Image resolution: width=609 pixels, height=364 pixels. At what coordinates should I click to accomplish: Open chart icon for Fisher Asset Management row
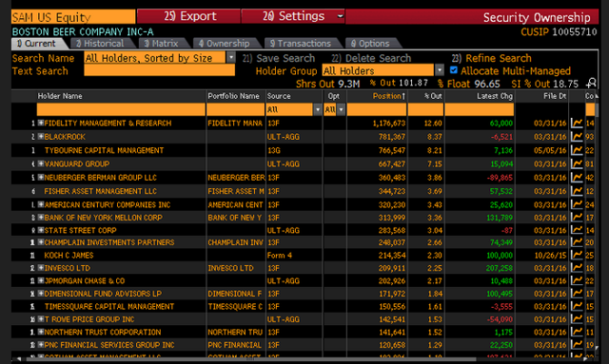pos(577,191)
